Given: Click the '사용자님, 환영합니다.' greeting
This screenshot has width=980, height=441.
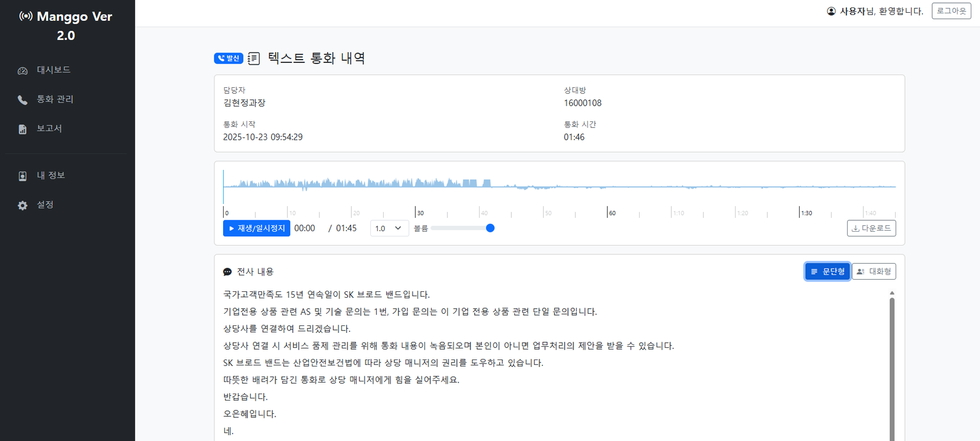Looking at the screenshot, I should pos(881,11).
